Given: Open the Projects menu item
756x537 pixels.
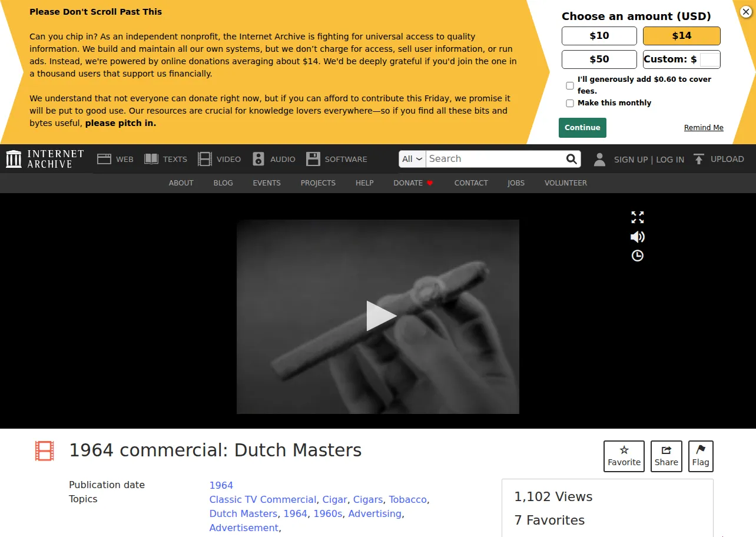Looking at the screenshot, I should click(318, 183).
